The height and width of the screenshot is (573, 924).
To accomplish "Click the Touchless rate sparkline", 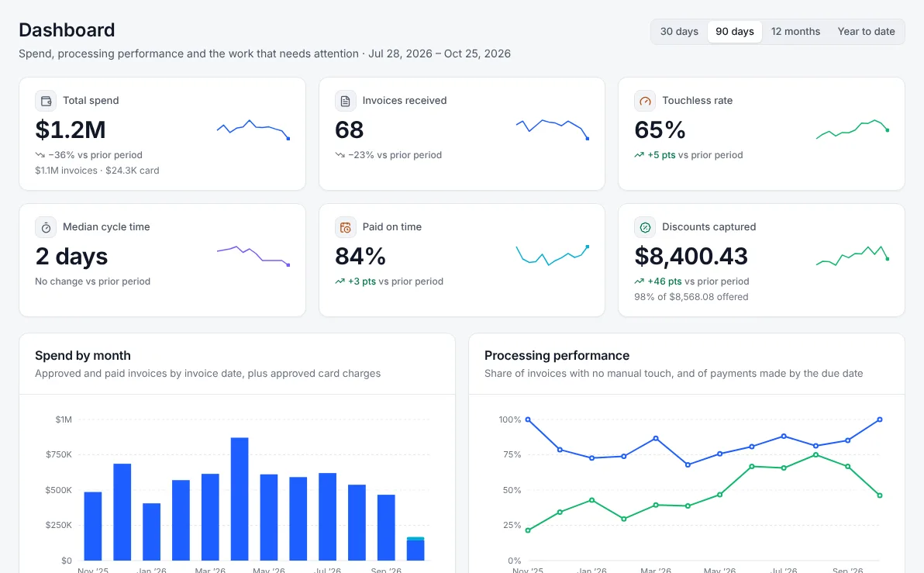I will [852, 129].
